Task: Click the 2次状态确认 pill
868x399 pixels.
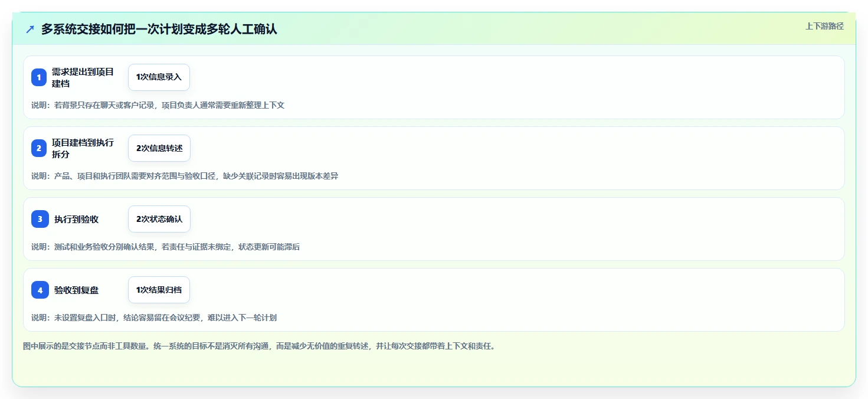Action: pyautogui.click(x=159, y=219)
